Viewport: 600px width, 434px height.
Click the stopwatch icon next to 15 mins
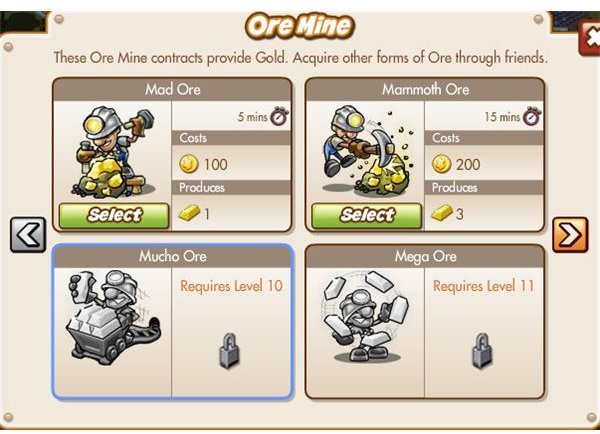tap(532, 116)
